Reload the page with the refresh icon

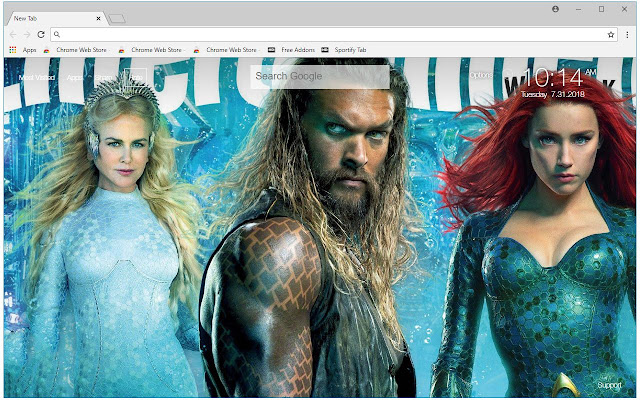tap(41, 35)
